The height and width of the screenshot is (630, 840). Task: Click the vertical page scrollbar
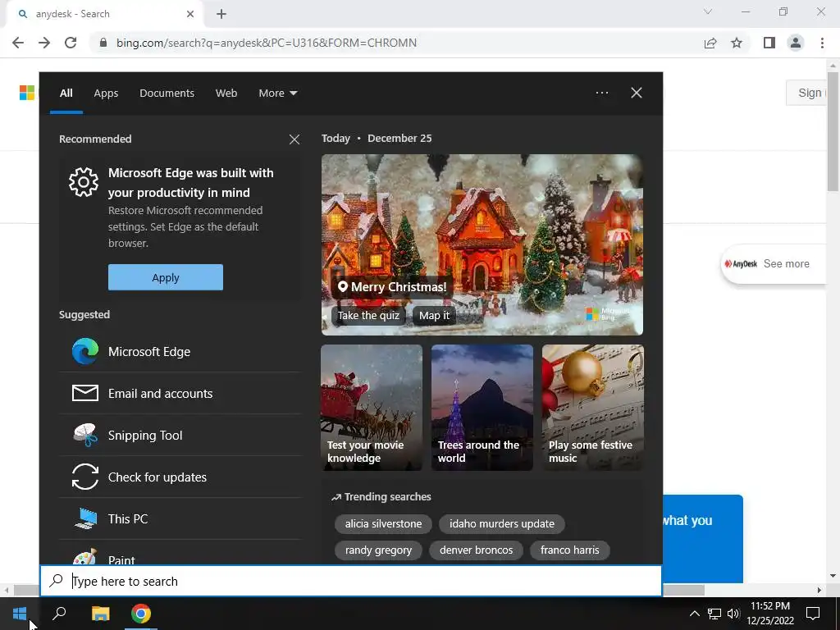click(833, 131)
